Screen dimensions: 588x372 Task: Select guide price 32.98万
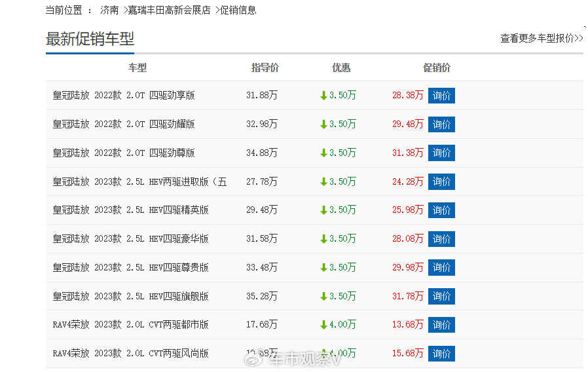point(262,124)
